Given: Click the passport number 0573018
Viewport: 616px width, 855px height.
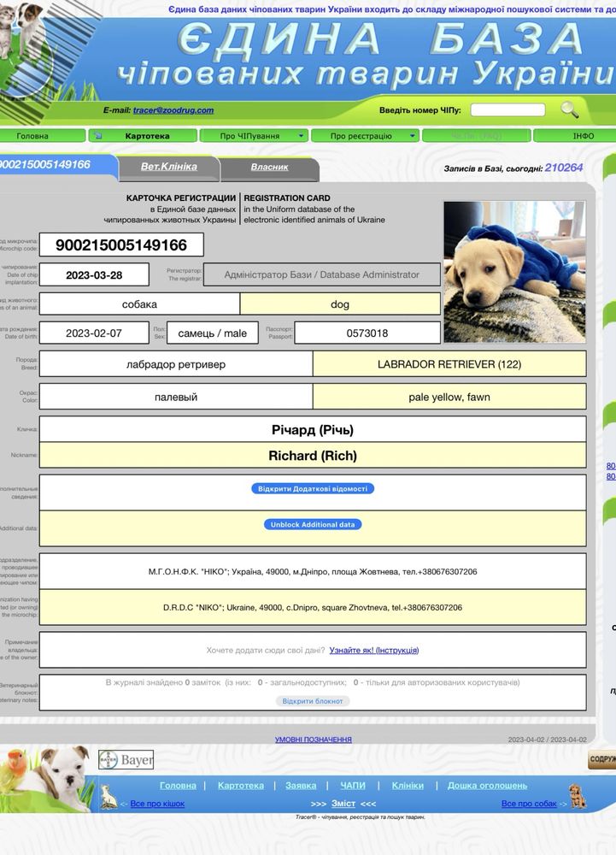Looking at the screenshot, I should click(x=367, y=333).
